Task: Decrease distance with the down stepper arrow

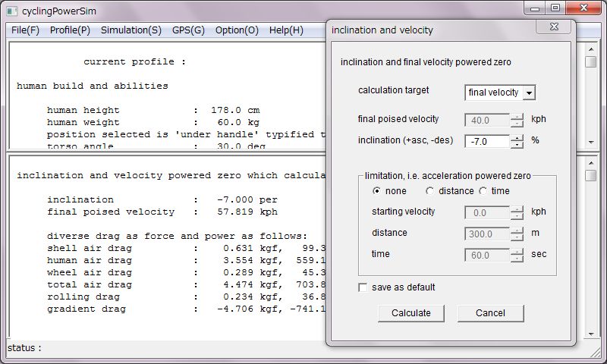Action: 517,237
